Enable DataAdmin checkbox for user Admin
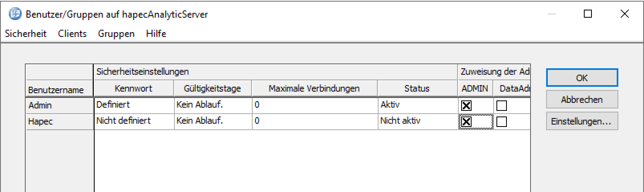 tap(502, 106)
